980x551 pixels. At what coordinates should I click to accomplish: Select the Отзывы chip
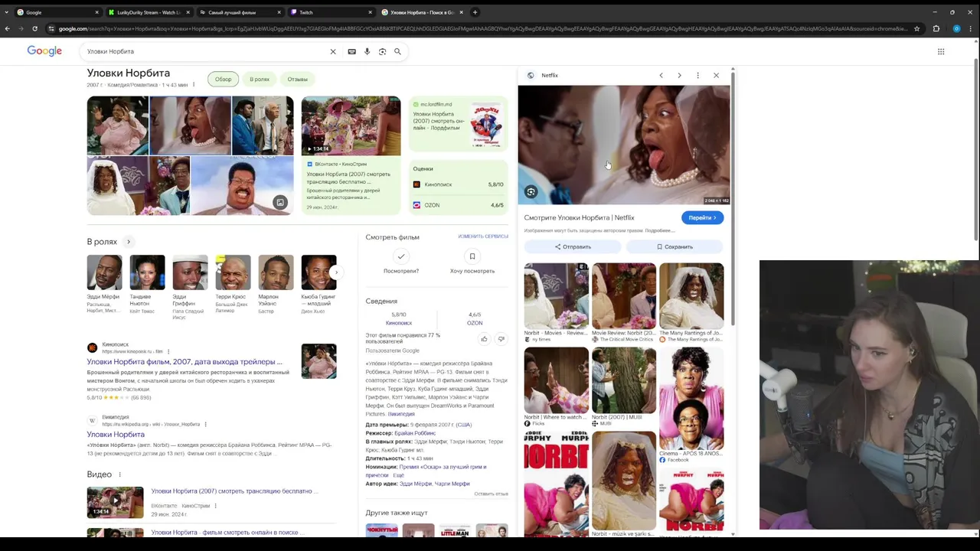(298, 79)
